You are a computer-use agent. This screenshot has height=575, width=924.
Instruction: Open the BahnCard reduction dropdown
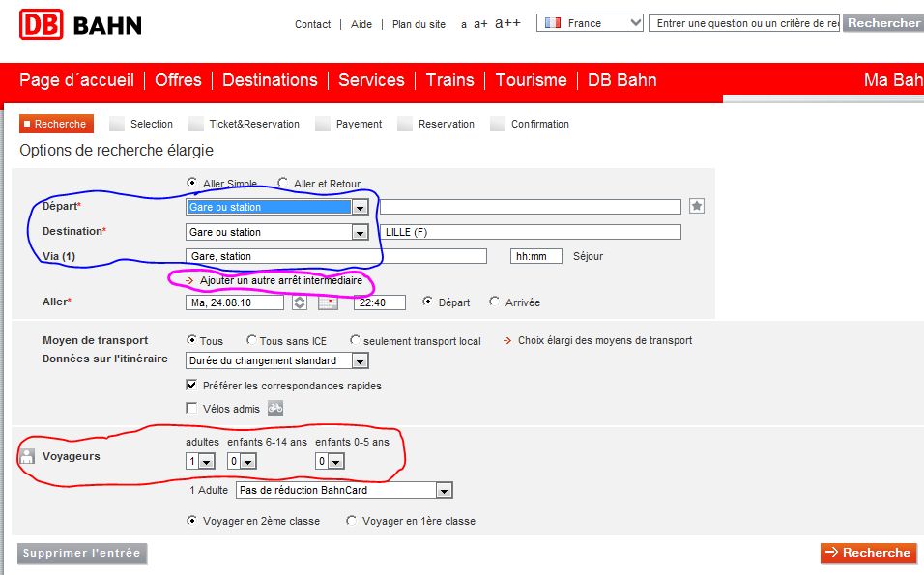click(344, 490)
